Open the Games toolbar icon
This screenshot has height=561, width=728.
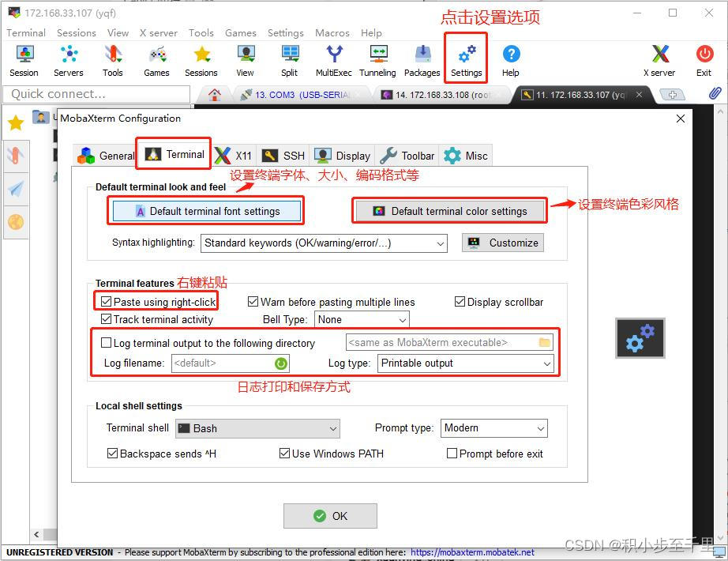(x=157, y=61)
